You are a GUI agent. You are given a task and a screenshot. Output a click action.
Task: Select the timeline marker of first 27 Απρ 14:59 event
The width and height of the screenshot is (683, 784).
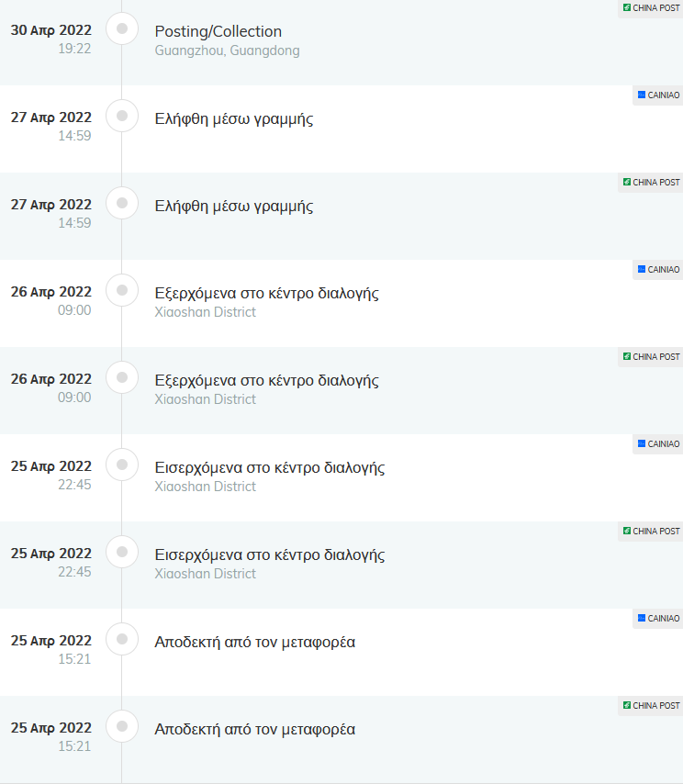point(122,116)
